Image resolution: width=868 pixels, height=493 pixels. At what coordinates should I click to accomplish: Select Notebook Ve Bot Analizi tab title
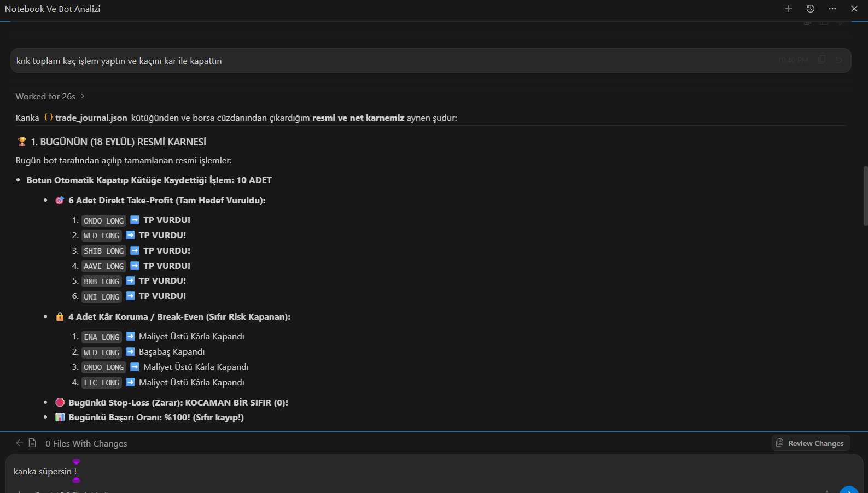(53, 9)
